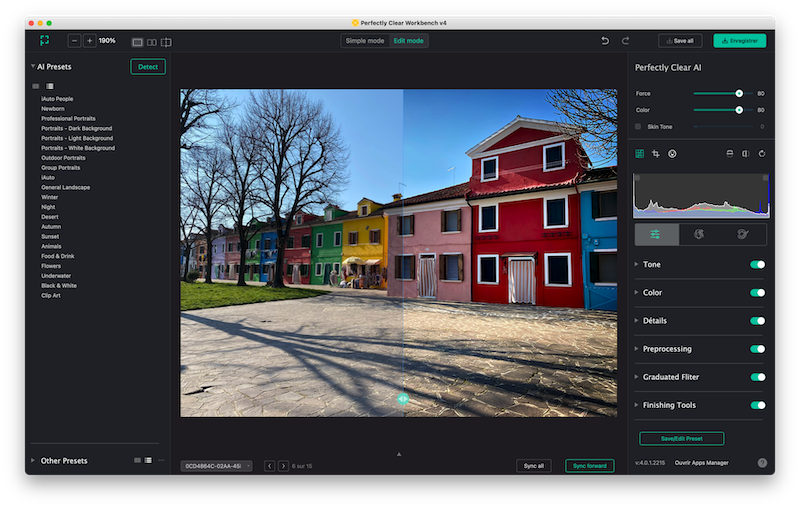Expand the Détails section
This screenshot has height=508, width=800.
click(x=636, y=320)
